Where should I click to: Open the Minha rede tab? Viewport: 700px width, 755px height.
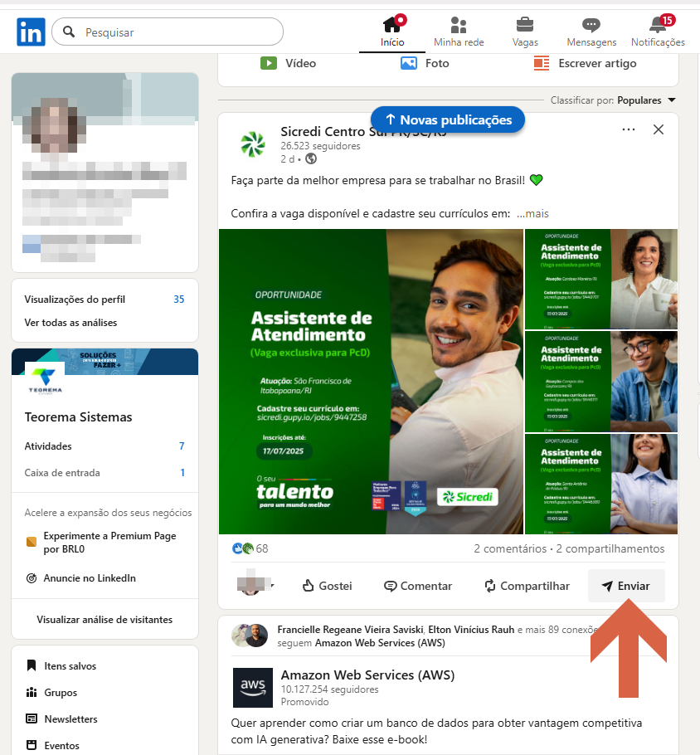[x=459, y=32]
